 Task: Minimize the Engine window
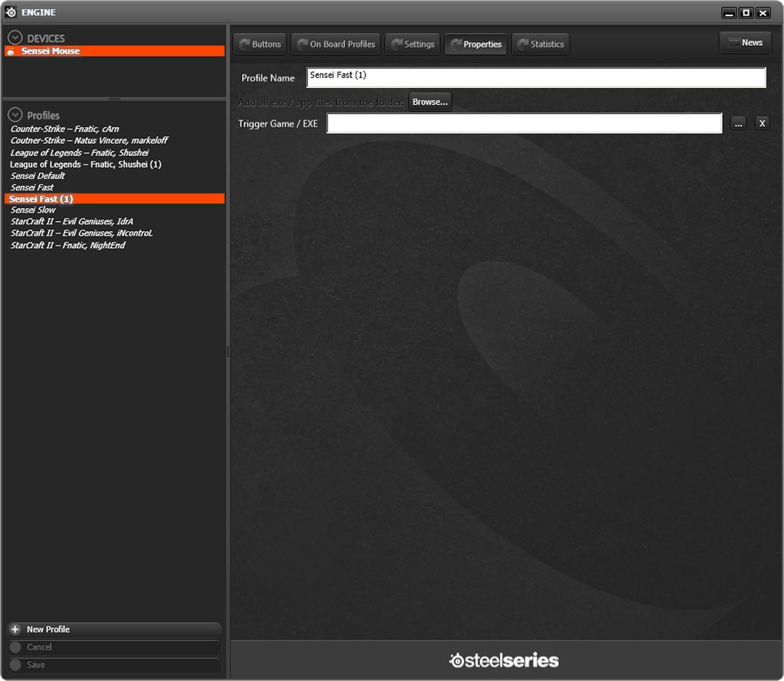(x=729, y=13)
